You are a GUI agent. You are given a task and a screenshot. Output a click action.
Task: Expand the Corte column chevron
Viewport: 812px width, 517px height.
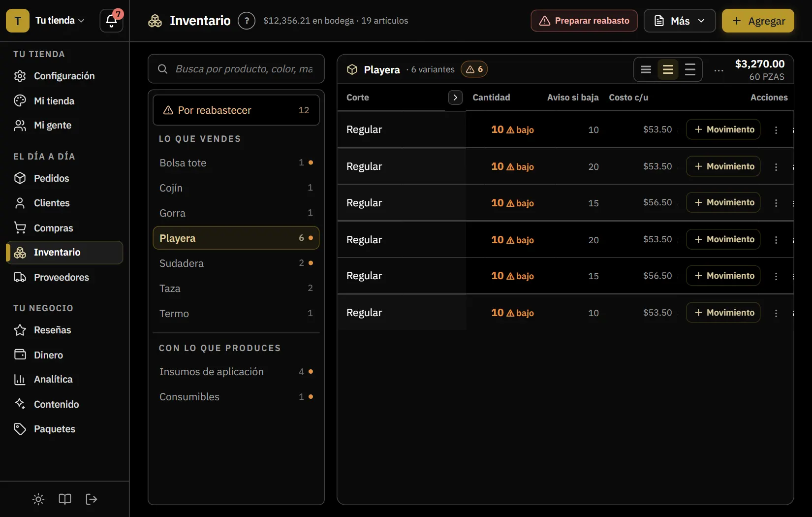[x=455, y=97]
